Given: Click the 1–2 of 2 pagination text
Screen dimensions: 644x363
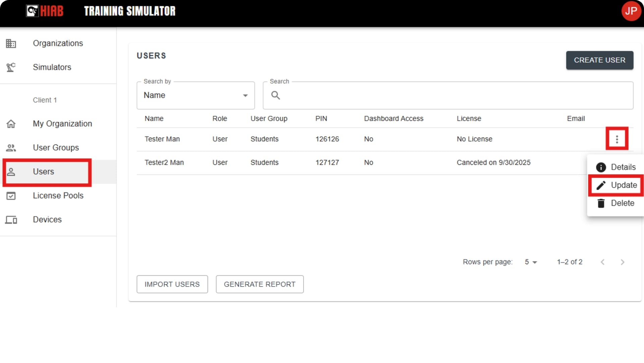Looking at the screenshot, I should pyautogui.click(x=570, y=262).
